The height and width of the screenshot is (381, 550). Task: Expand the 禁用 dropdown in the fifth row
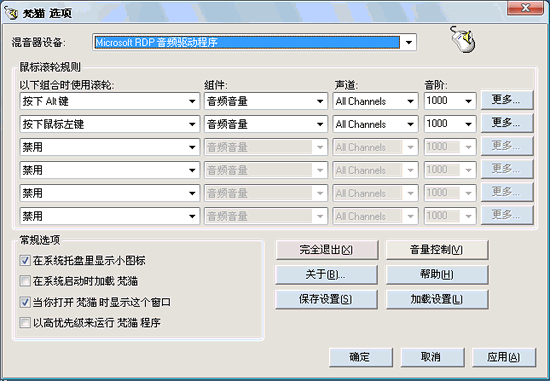point(110,193)
